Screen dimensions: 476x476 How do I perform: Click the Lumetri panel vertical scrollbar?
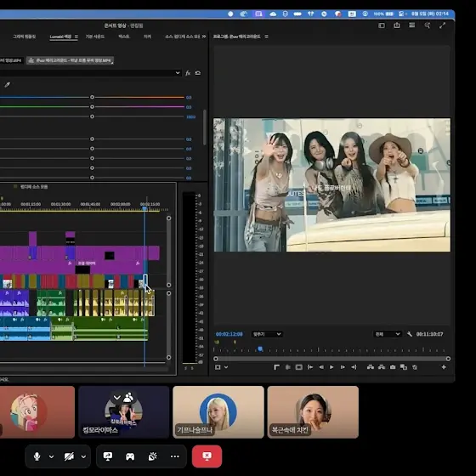(x=205, y=127)
